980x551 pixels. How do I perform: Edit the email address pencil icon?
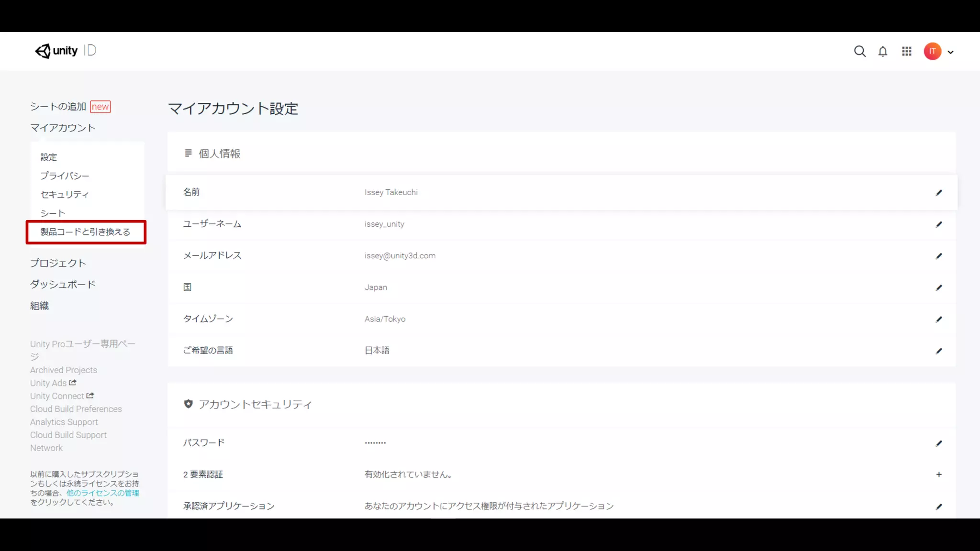(938, 256)
